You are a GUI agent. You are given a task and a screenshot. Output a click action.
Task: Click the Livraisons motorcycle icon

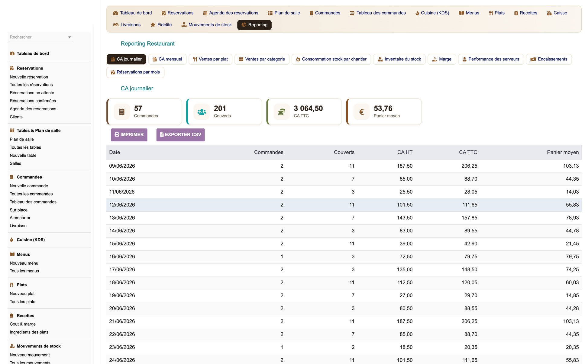pos(116,25)
